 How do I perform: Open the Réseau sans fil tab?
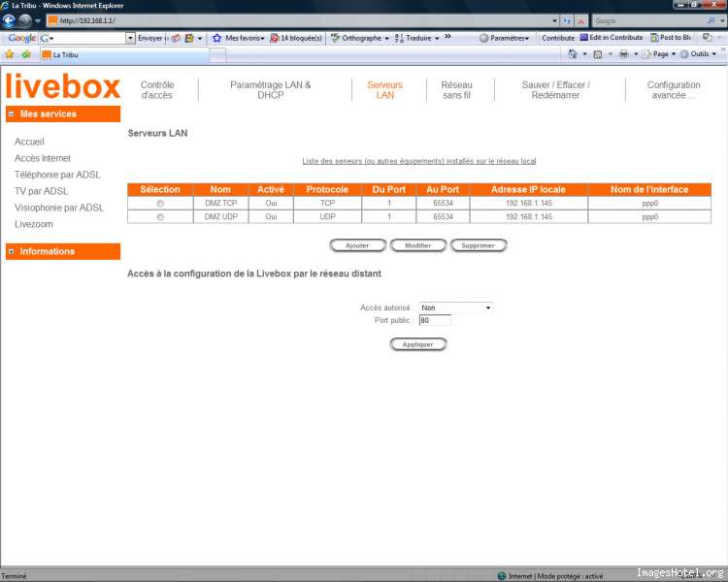(456, 90)
